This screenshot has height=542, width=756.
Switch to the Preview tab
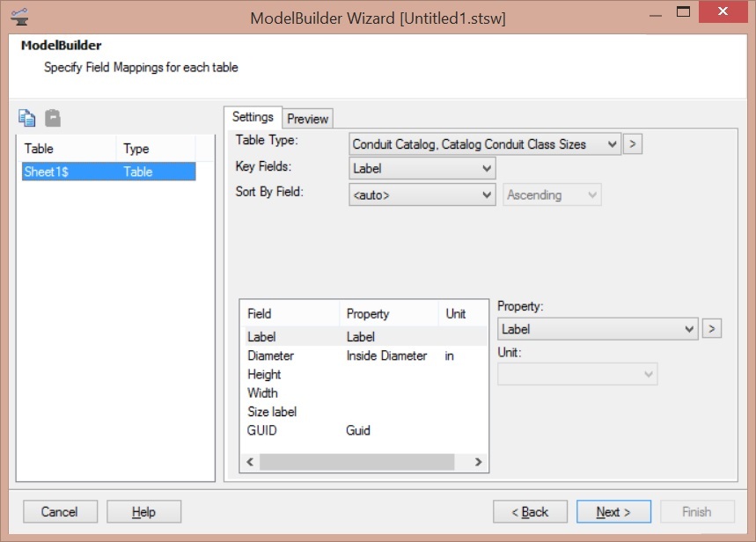pyautogui.click(x=308, y=119)
